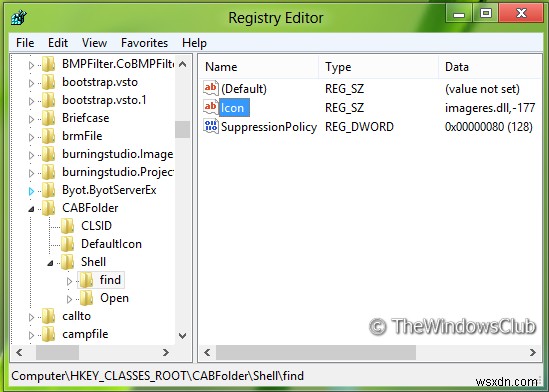The height and width of the screenshot is (392, 549).
Task: Expand the Byot.ByotServerEx key
Action: click(x=31, y=191)
